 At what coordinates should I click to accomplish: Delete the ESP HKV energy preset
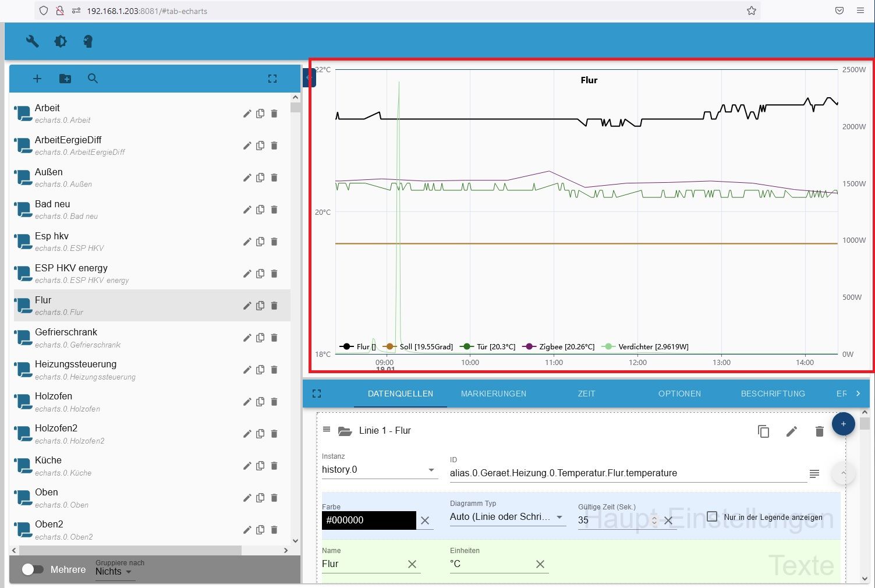(274, 274)
